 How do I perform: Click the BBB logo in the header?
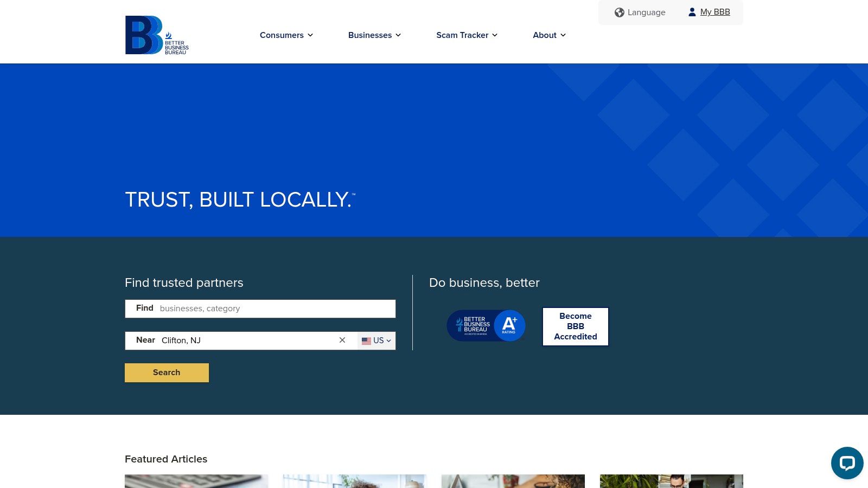[x=157, y=35]
